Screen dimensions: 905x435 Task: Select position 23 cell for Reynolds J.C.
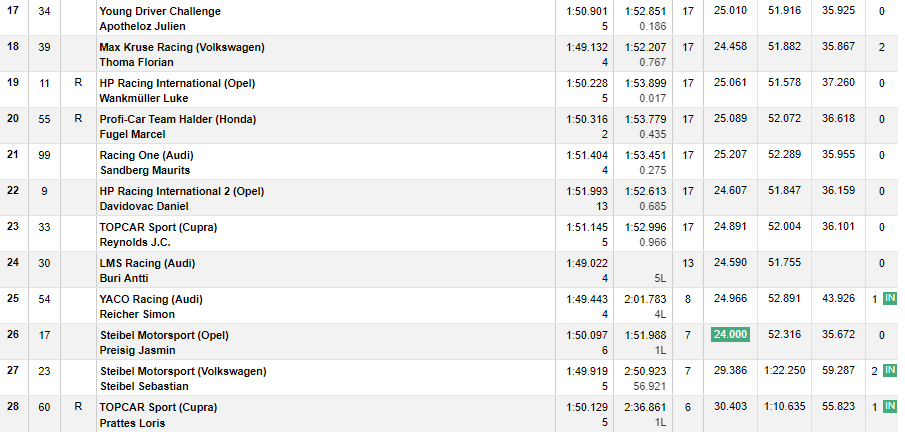tap(13, 227)
